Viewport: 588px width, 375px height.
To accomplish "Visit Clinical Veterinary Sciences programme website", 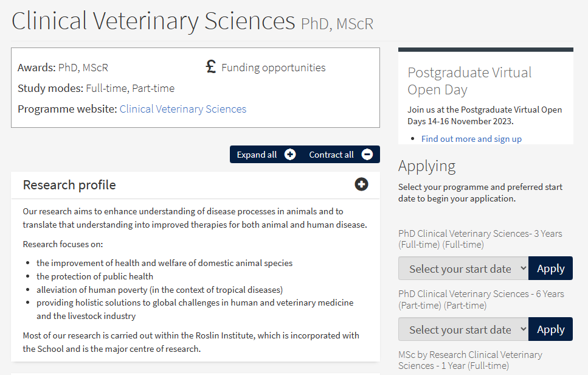I will pyautogui.click(x=182, y=109).
